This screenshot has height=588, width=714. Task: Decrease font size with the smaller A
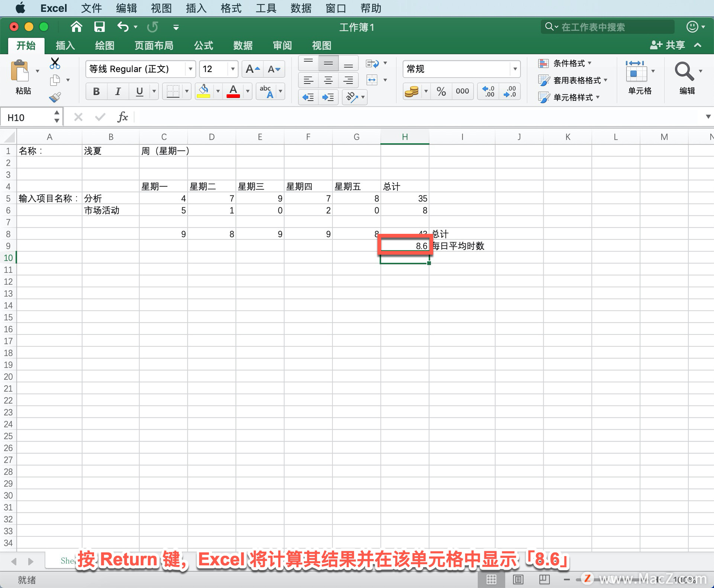[274, 69]
